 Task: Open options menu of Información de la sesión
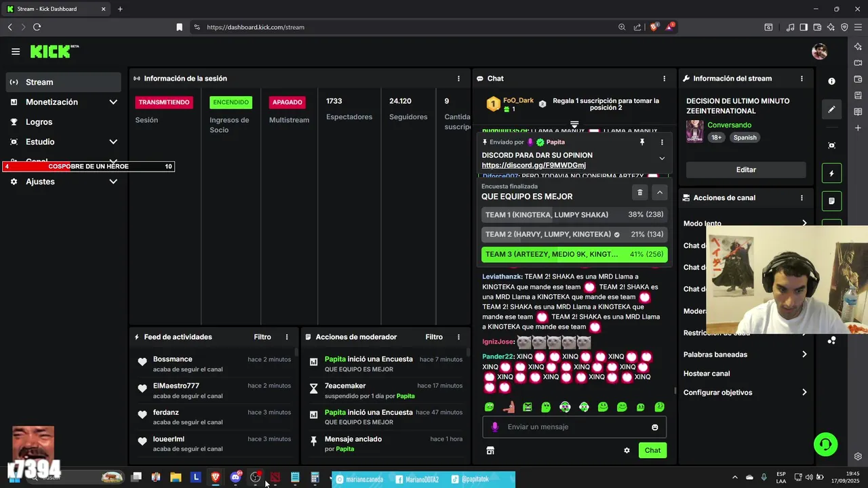click(458, 79)
